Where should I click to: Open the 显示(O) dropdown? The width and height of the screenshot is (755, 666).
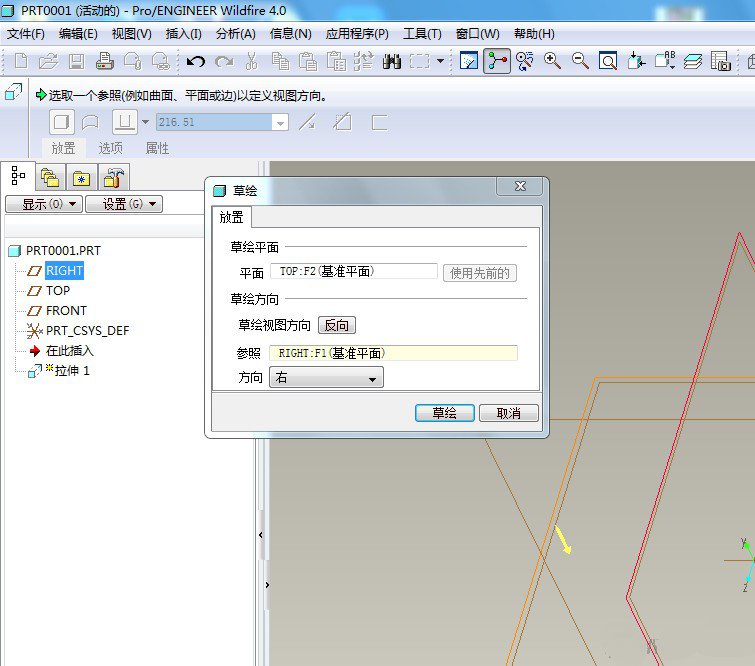pos(44,204)
